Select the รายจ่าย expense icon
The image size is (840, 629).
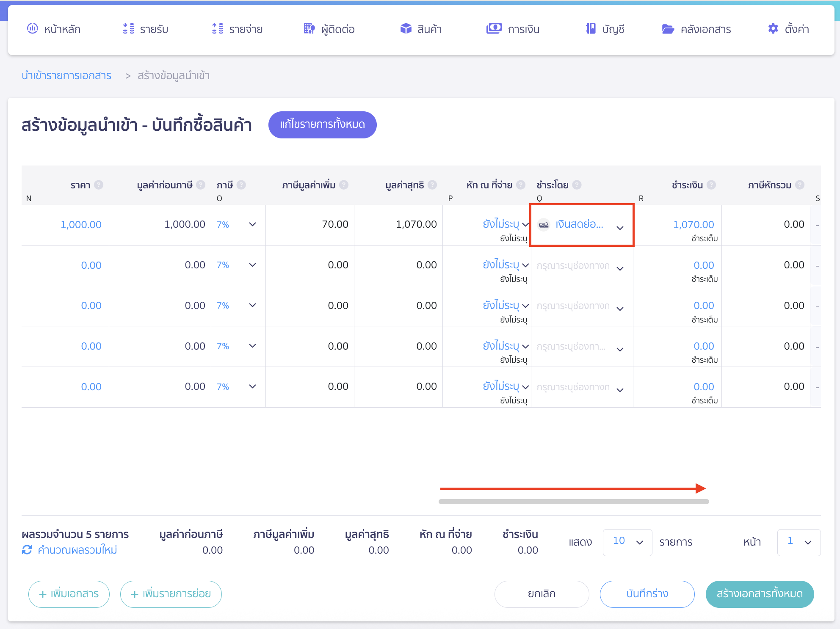click(x=218, y=29)
